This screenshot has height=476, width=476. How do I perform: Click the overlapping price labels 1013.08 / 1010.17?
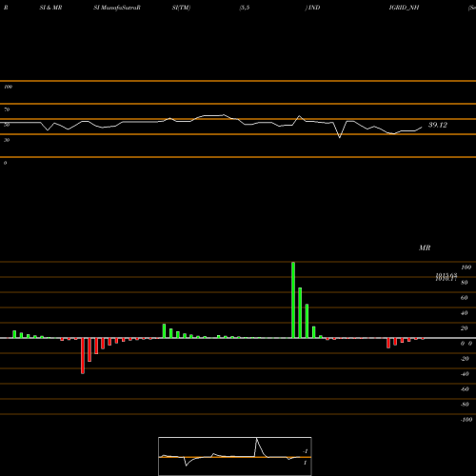(446, 277)
